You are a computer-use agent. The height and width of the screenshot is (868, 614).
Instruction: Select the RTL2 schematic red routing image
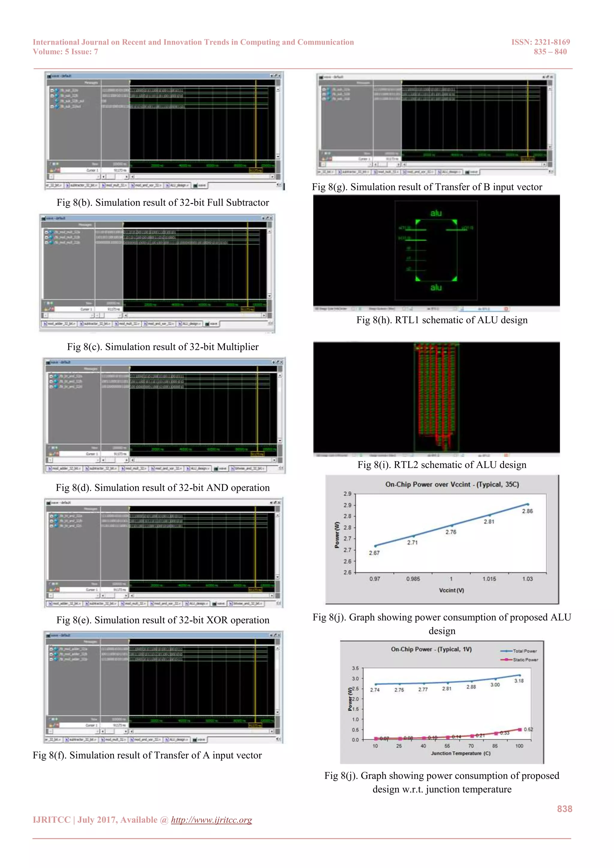[x=436, y=397]
